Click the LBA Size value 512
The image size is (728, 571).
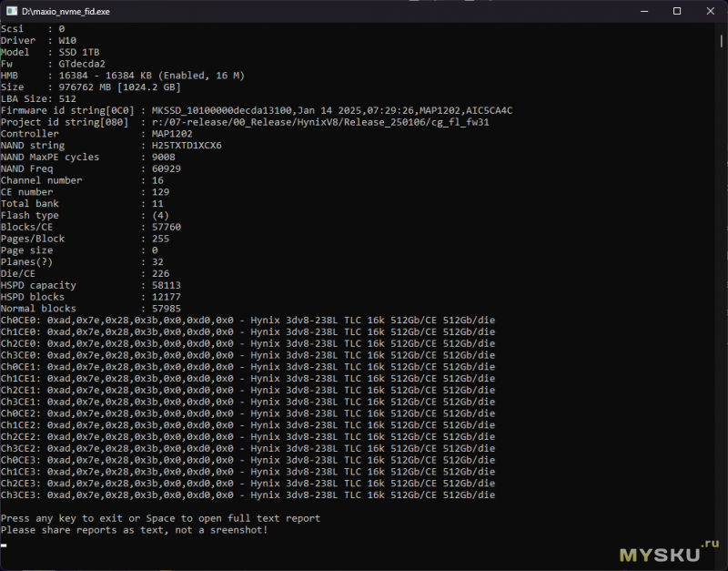tap(67, 98)
